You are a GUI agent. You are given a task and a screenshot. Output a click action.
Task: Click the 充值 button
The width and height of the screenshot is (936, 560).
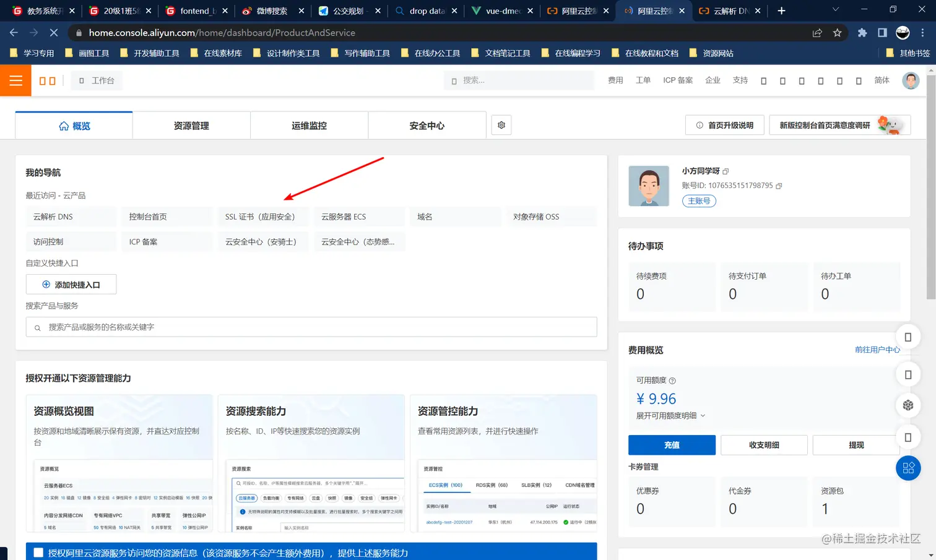(672, 445)
